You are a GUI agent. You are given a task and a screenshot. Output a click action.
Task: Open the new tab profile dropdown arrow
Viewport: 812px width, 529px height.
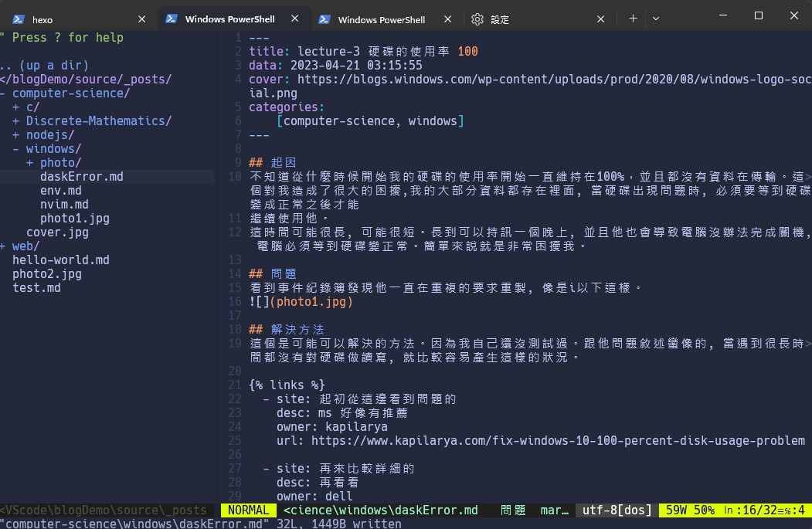[656, 19]
